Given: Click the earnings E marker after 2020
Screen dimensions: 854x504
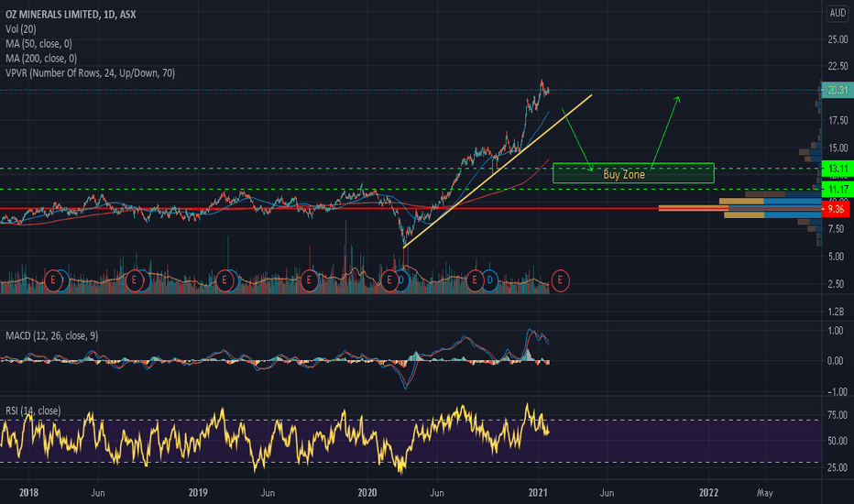Looking at the screenshot, I should [x=389, y=280].
